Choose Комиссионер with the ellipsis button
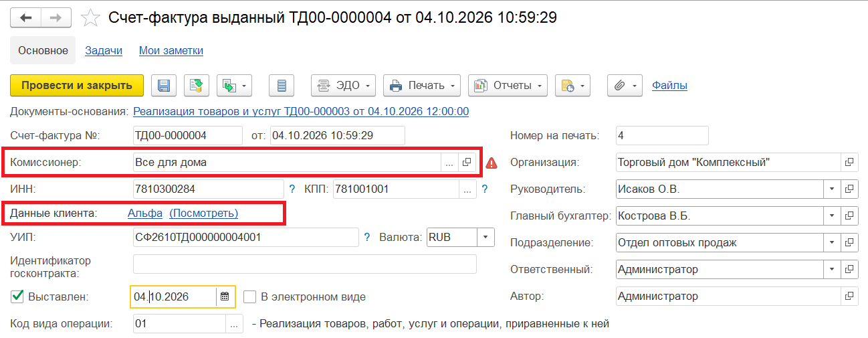This screenshot has height=338, width=868. pyautogui.click(x=449, y=162)
